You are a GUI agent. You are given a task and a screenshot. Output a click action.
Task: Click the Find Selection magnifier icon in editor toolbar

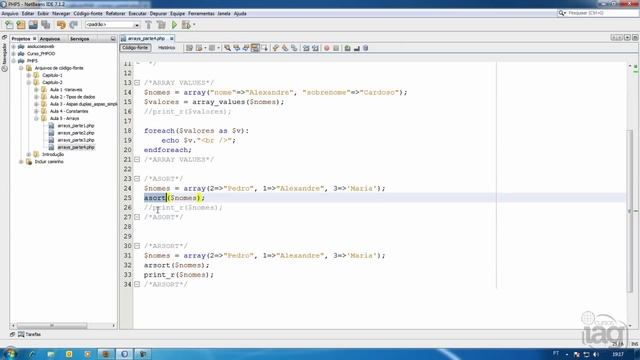(227, 48)
